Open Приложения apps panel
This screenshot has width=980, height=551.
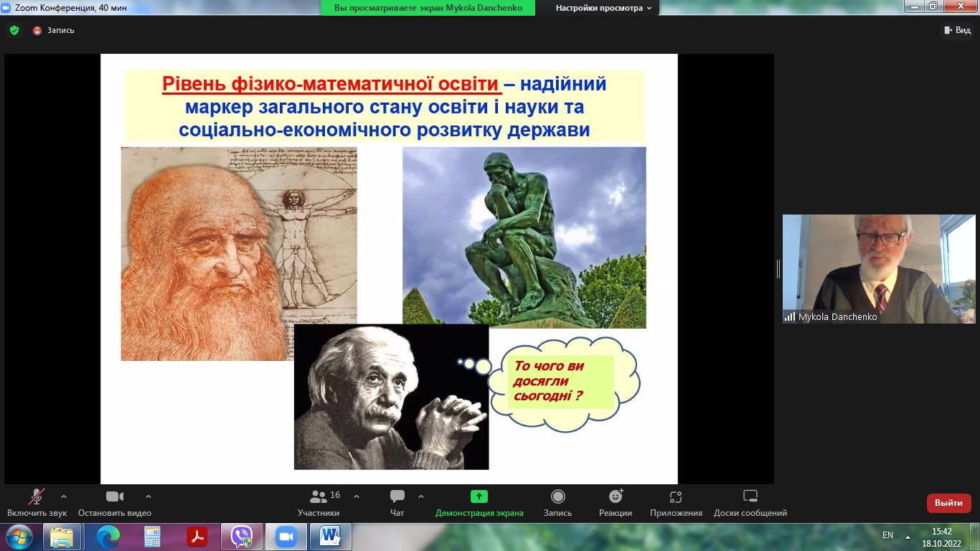click(676, 503)
